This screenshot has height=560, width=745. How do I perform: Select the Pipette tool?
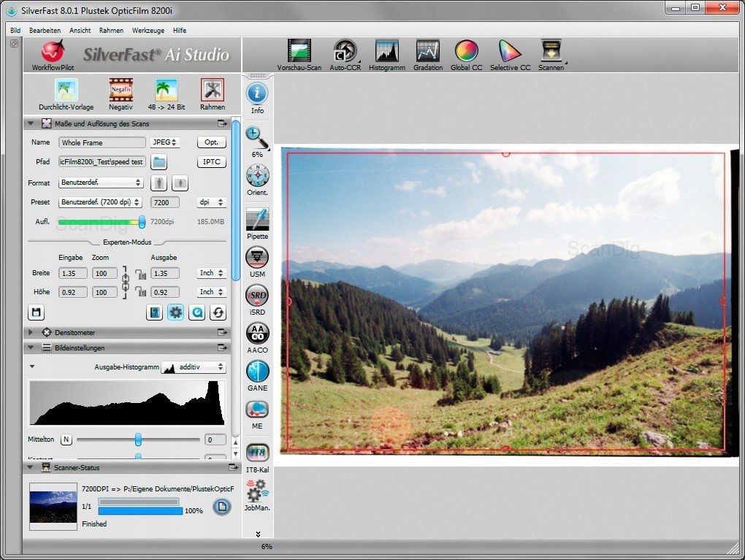[x=257, y=220]
